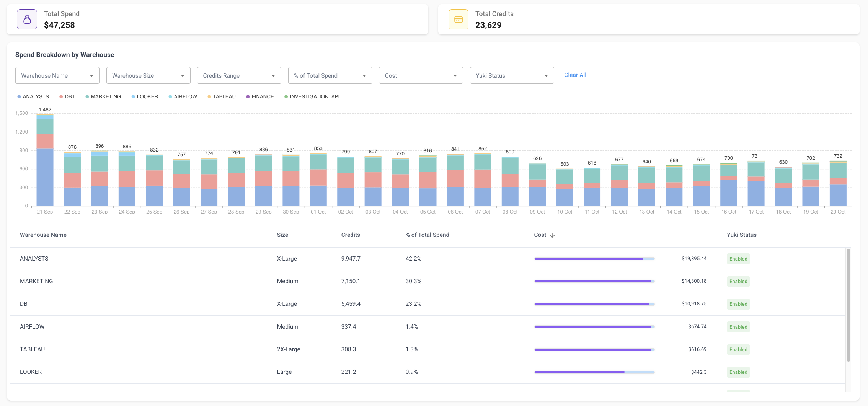
Task: Click the $19,895.44 cost value
Action: (x=694, y=259)
